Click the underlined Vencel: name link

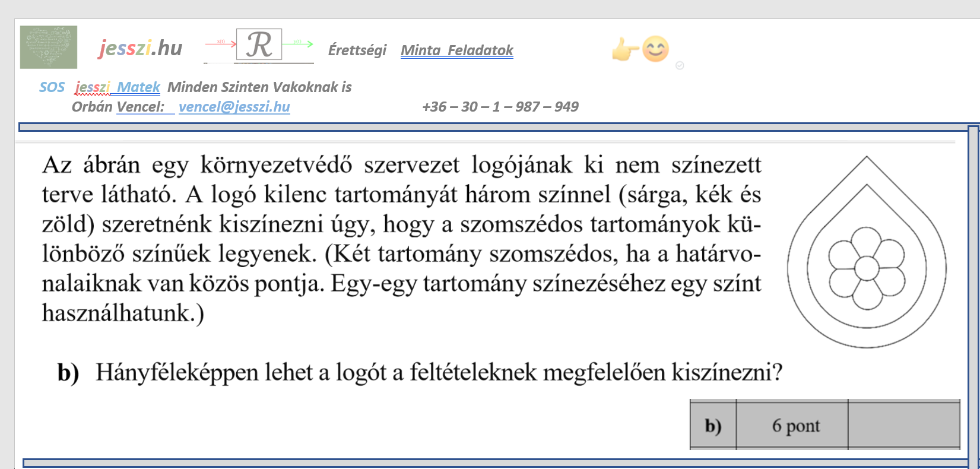tap(140, 107)
